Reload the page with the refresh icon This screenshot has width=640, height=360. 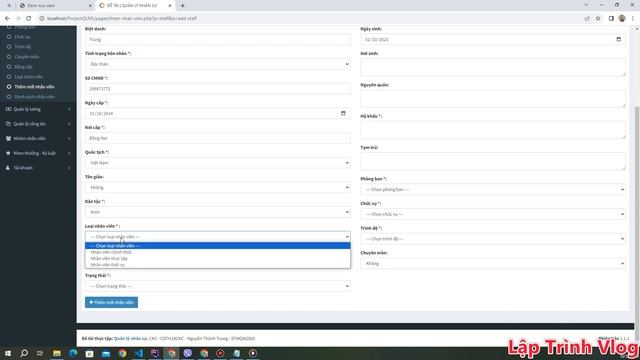pos(29,18)
